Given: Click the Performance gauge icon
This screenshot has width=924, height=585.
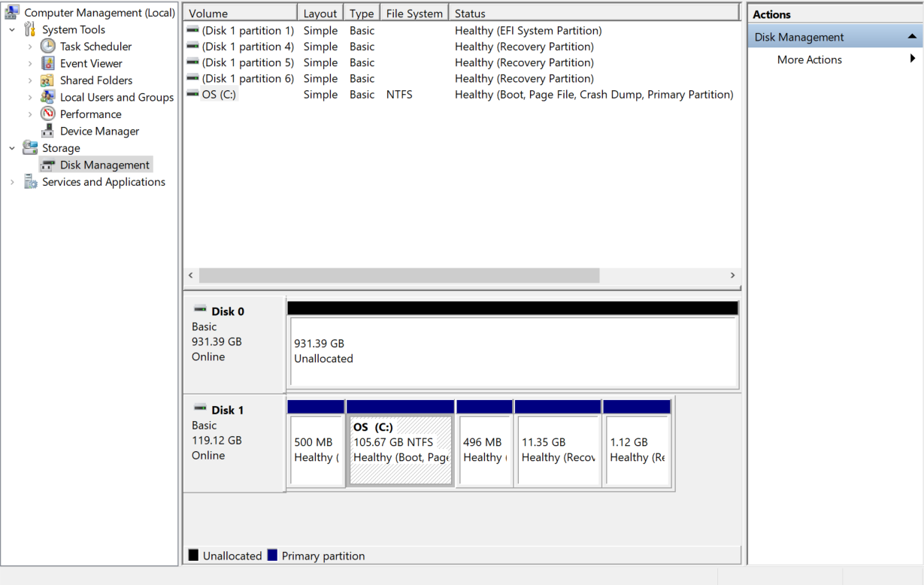Looking at the screenshot, I should click(x=48, y=114).
